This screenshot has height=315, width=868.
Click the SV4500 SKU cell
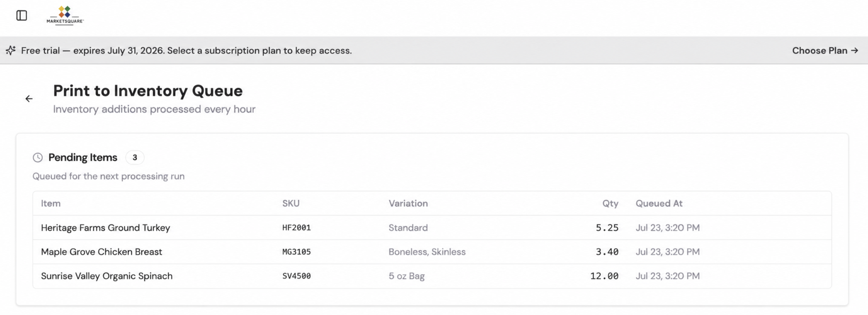click(x=296, y=276)
